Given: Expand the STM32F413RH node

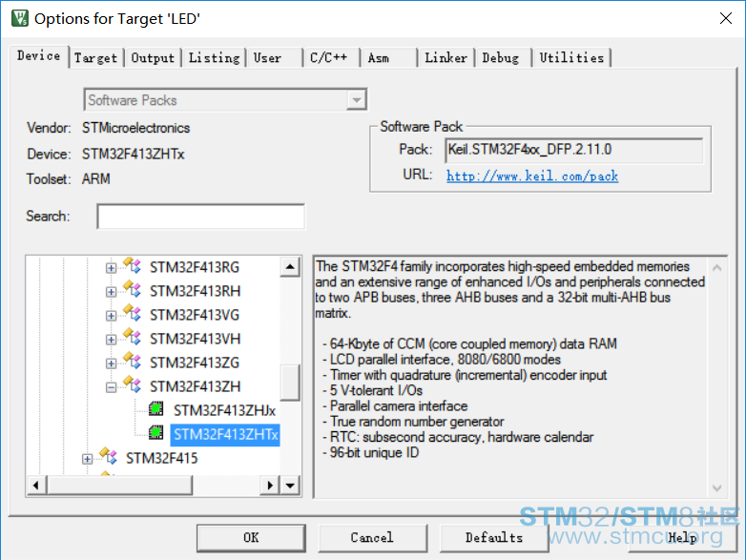Looking at the screenshot, I should click(111, 292).
